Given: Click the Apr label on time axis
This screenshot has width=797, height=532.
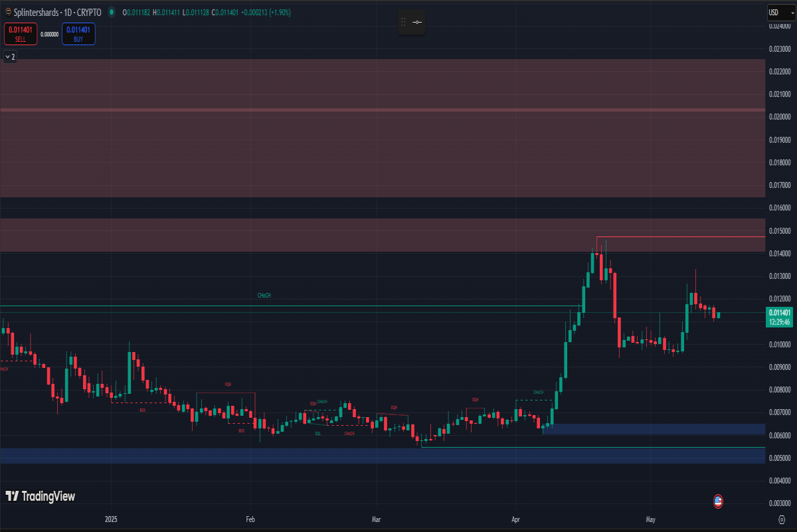Looking at the screenshot, I should [516, 518].
